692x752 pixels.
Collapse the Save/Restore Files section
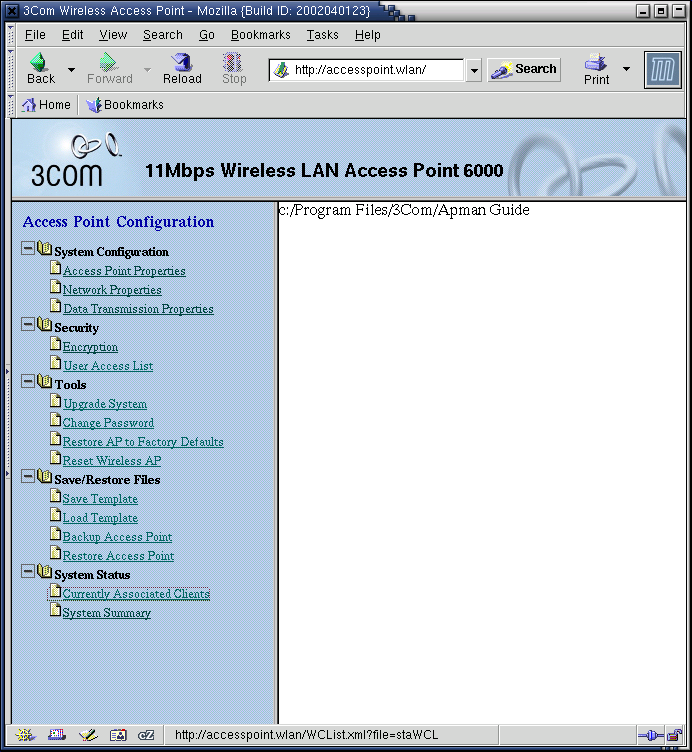tap(28, 476)
